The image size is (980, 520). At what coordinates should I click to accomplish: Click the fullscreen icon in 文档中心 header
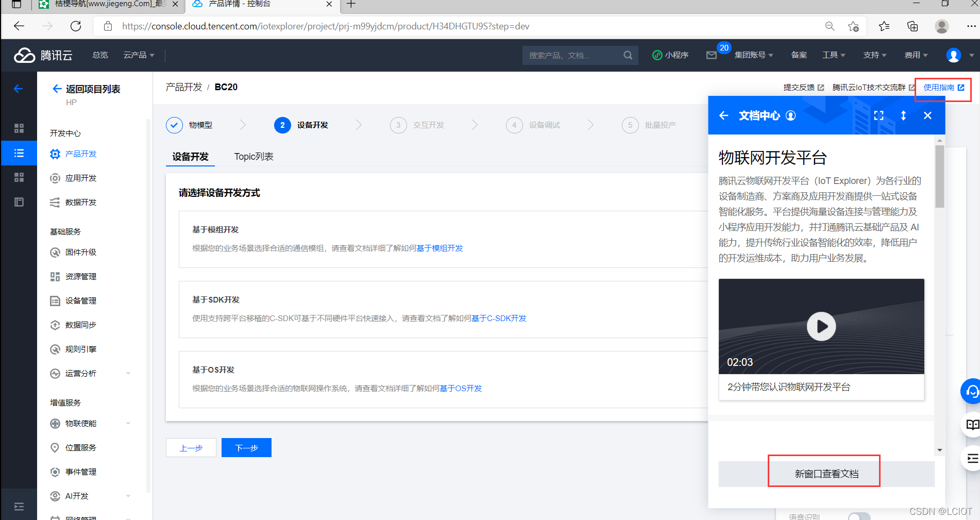tap(878, 115)
